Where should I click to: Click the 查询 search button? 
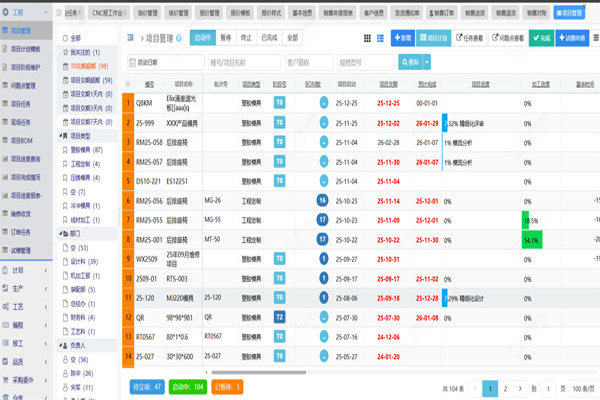tap(410, 62)
